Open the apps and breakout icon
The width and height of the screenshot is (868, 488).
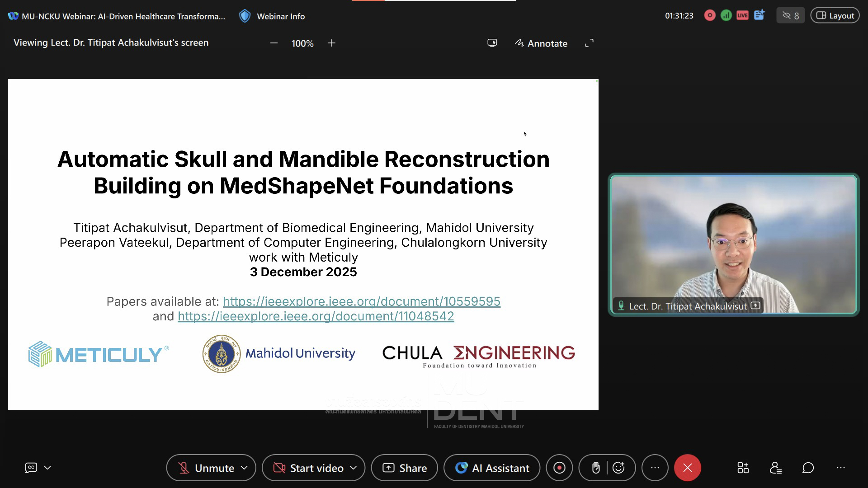[x=743, y=468]
